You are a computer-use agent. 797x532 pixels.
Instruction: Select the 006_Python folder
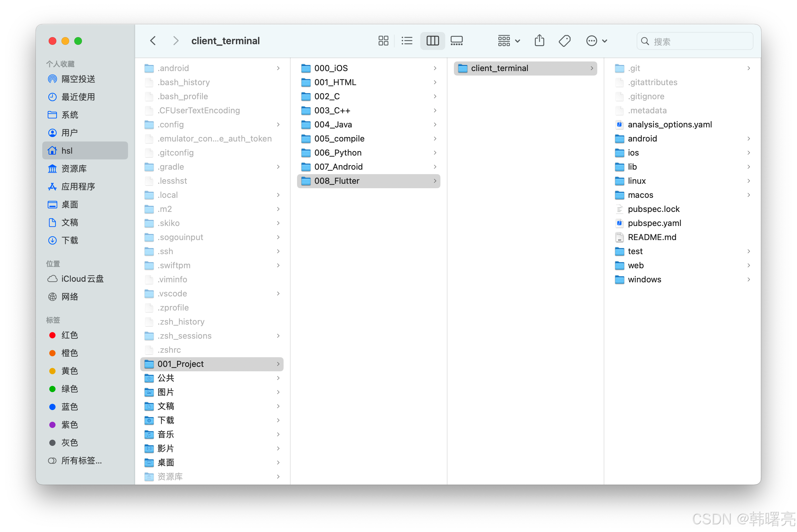coord(368,153)
